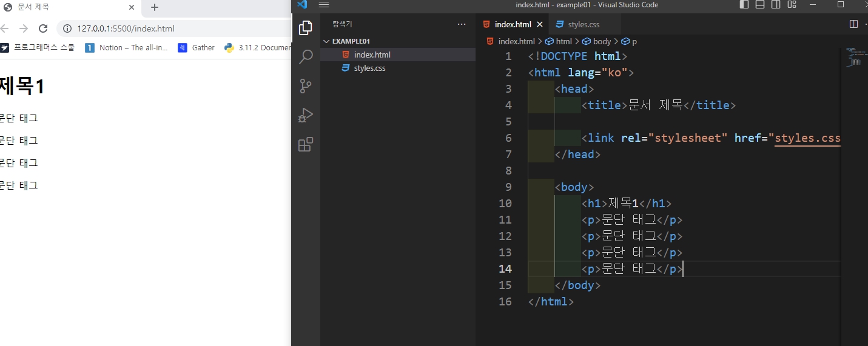Viewport: 868px width, 346px height.
Task: Open styles.css from the Explorer tree
Action: (398, 68)
